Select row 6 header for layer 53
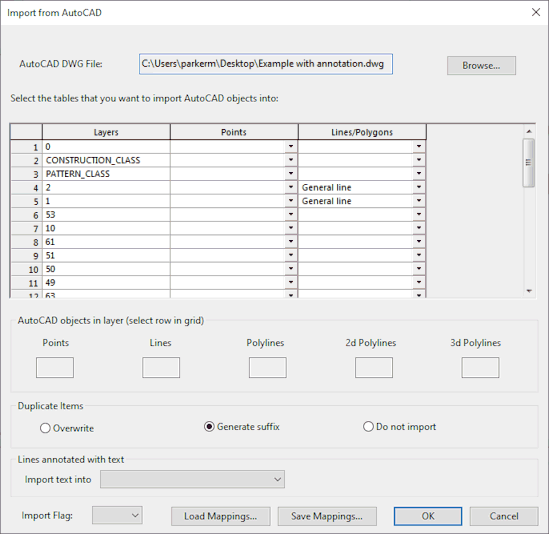The image size is (549, 534). pos(26,215)
